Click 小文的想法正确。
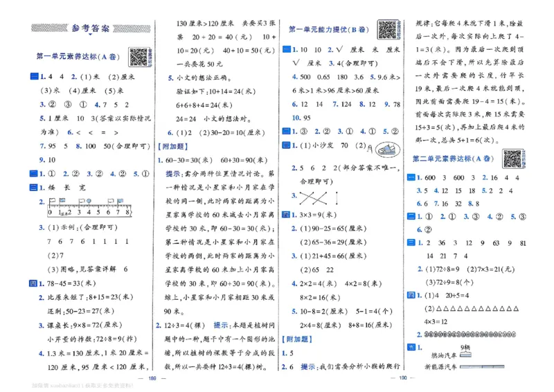The height and width of the screenshot is (392, 554). click(x=204, y=78)
